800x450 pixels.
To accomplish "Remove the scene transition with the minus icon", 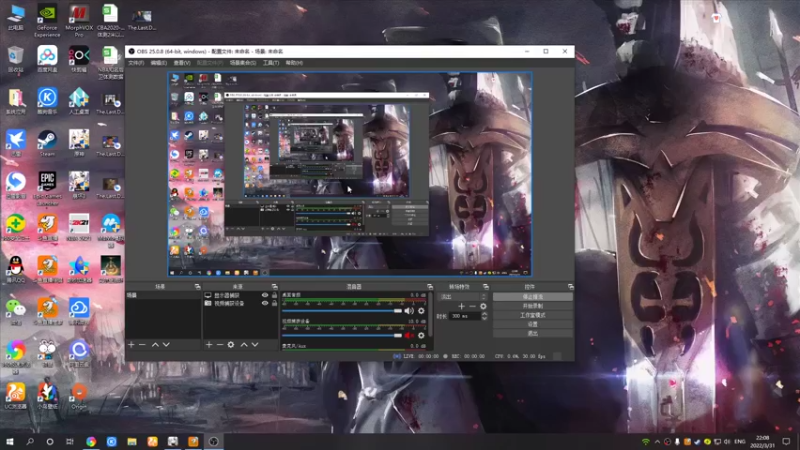I will (x=472, y=306).
